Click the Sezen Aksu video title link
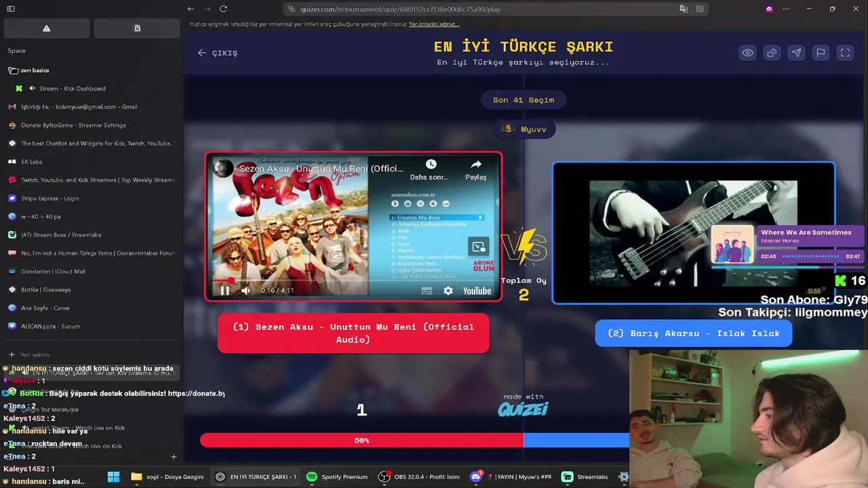 (x=321, y=169)
